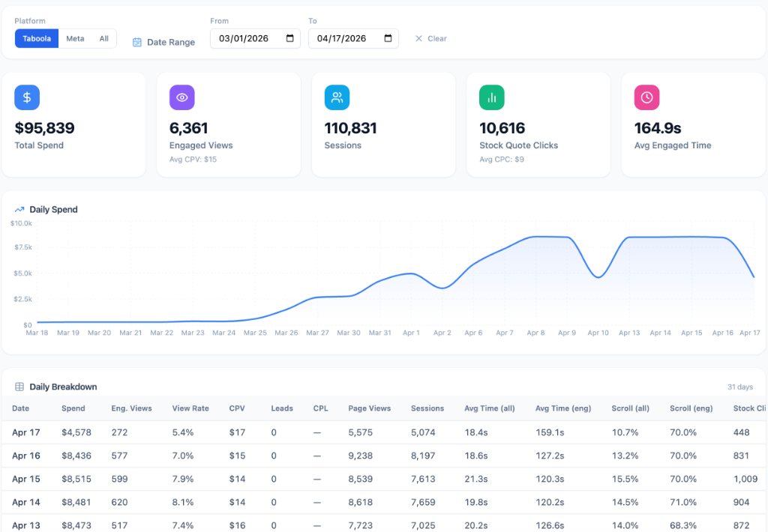The height and width of the screenshot is (532, 768).
Task: Select the Taboola platform filter
Action: pos(37,39)
